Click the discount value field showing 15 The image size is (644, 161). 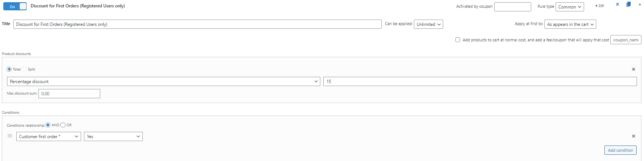click(x=480, y=82)
